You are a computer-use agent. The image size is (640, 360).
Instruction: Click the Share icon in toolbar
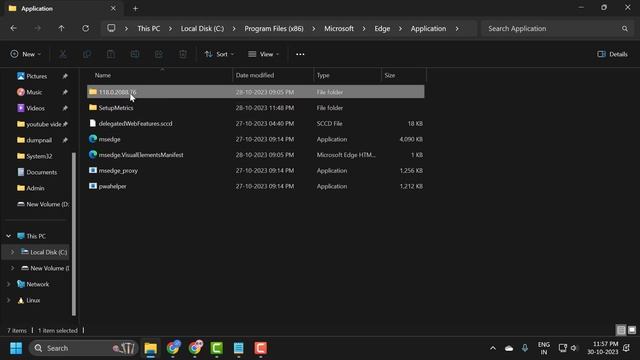click(x=159, y=54)
